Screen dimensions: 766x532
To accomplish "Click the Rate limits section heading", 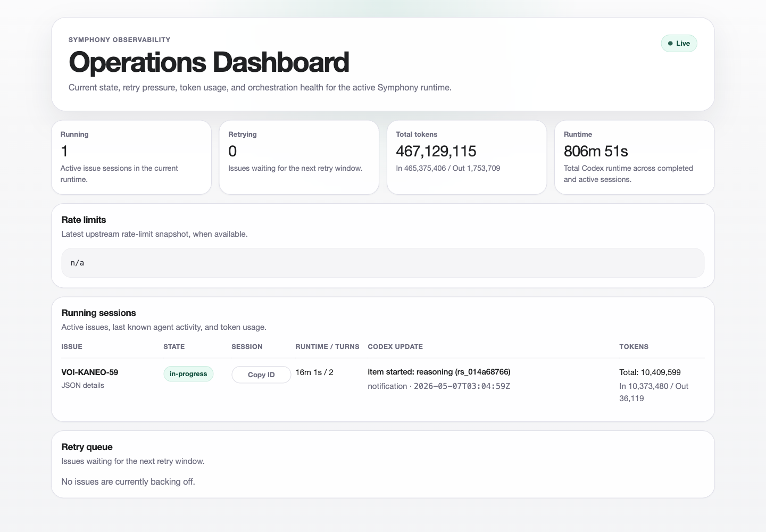I will click(84, 220).
